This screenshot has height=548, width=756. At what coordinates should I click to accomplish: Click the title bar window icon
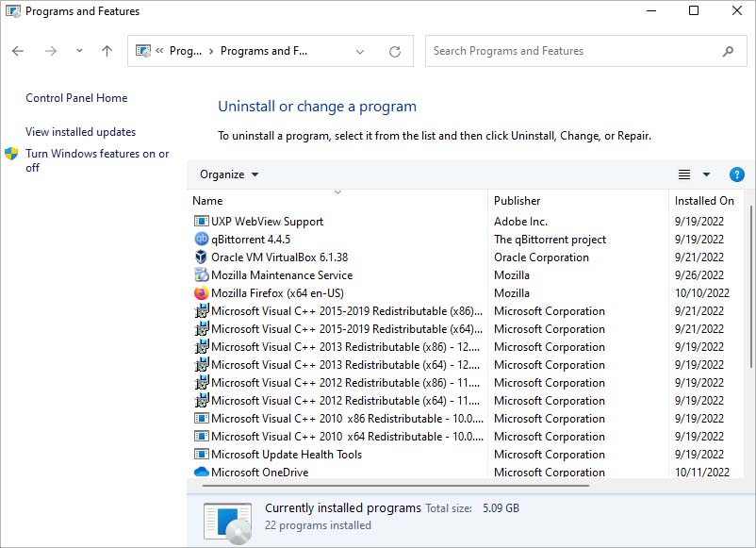coord(13,11)
